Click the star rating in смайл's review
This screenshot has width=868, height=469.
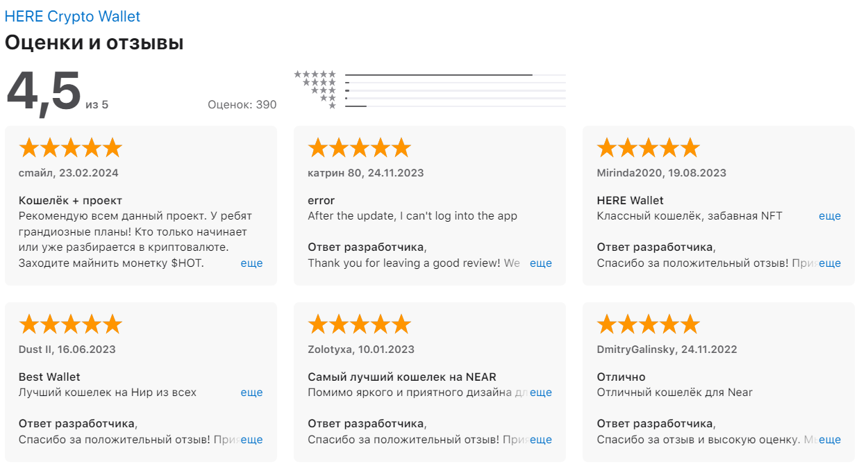70,148
